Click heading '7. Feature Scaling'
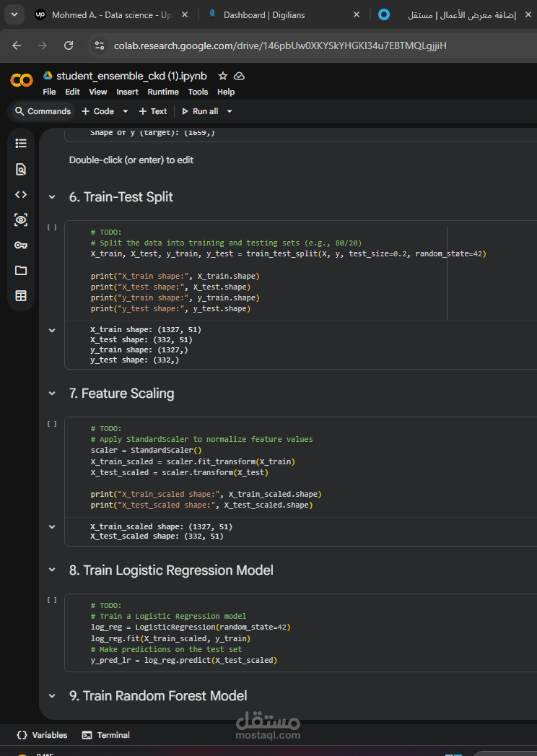This screenshot has height=756, width=537. [x=121, y=394]
